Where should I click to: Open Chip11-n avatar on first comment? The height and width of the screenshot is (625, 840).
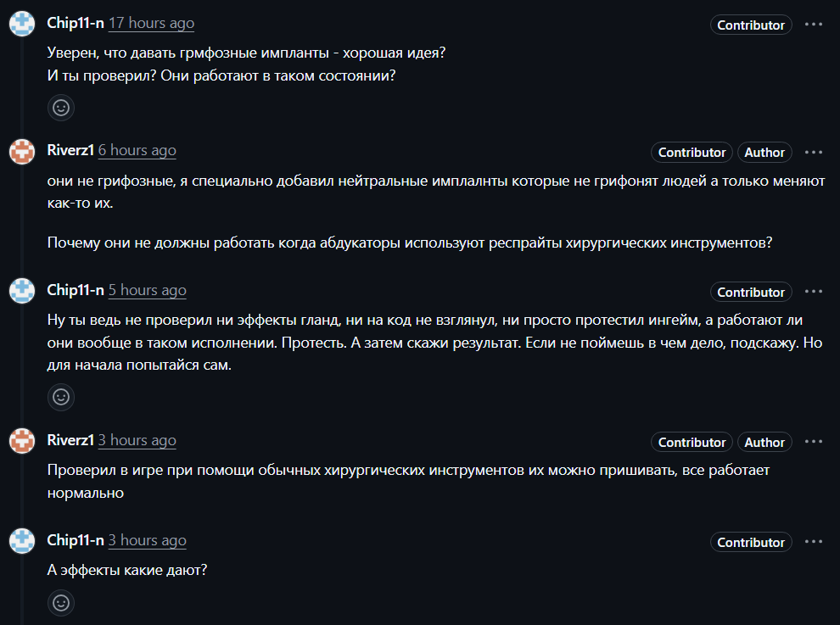click(22, 24)
